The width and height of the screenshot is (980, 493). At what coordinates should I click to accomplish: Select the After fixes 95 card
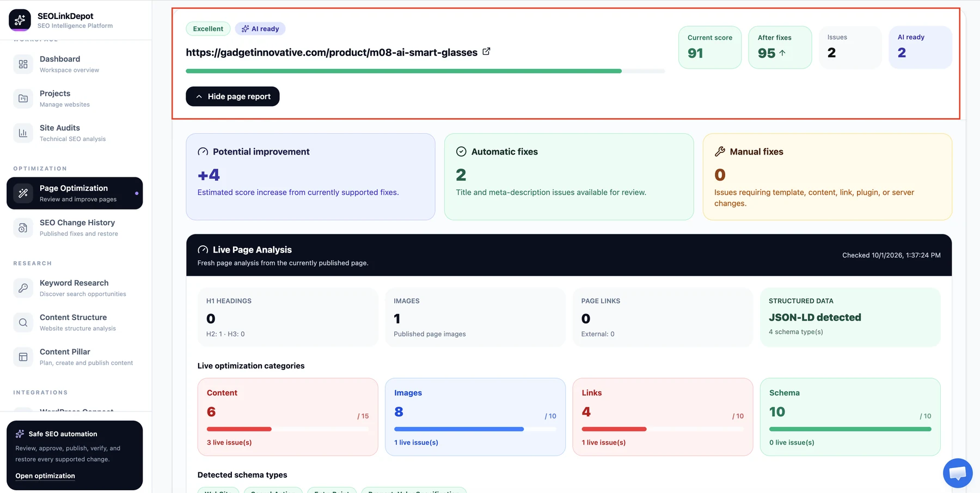tap(780, 47)
